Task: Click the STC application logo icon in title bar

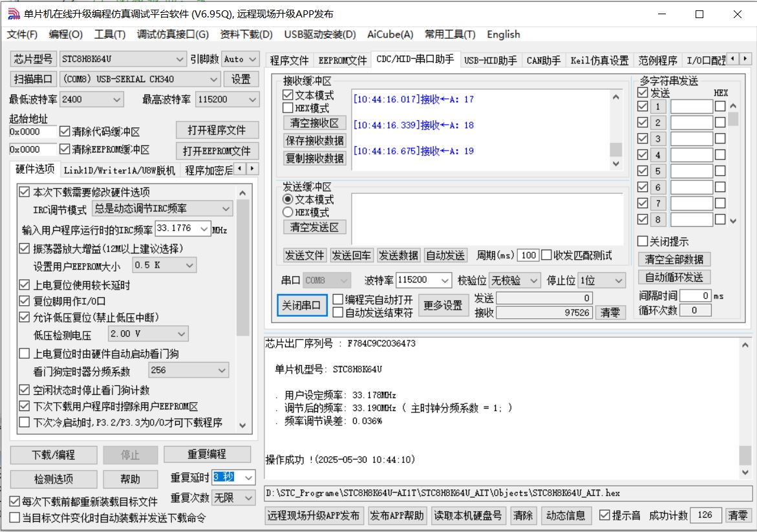Action: tap(14, 14)
